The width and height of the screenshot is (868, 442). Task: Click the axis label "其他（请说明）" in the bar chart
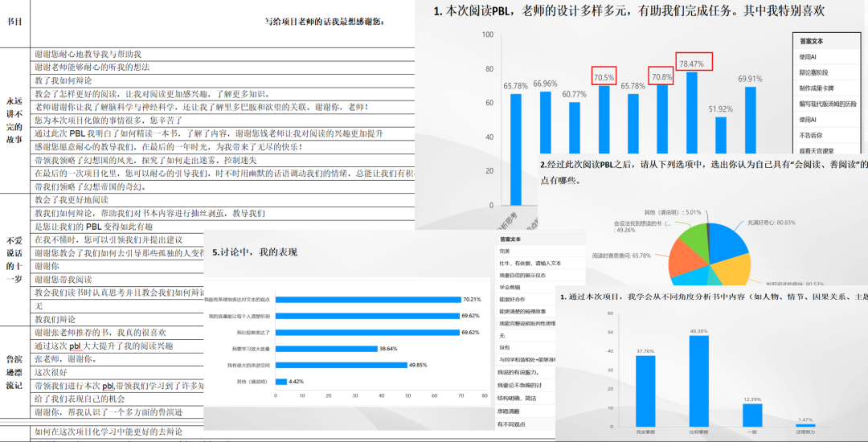click(x=253, y=382)
